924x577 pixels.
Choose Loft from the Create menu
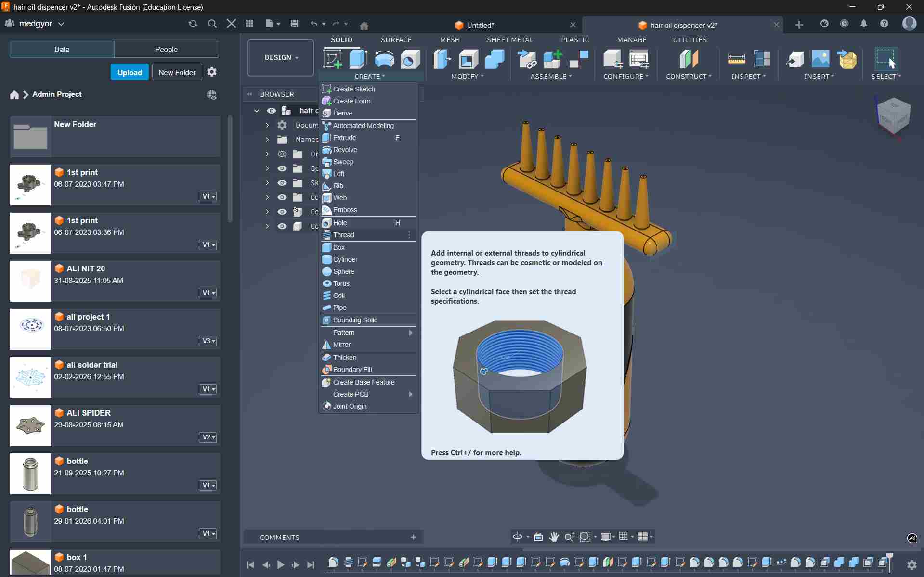click(x=368, y=174)
